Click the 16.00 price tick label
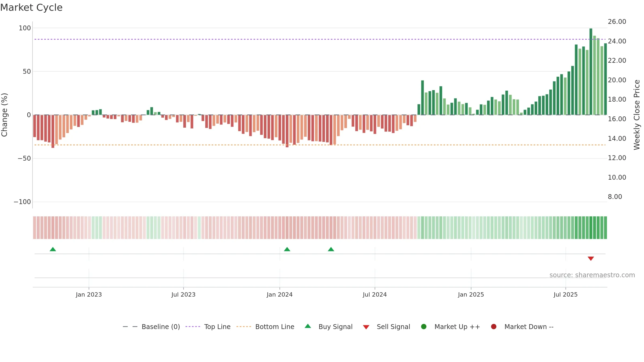 click(x=617, y=119)
